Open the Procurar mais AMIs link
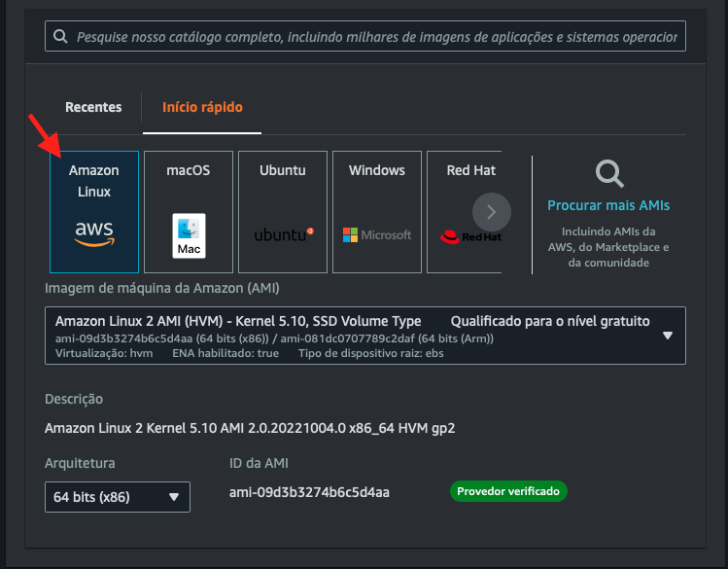Screen dimensions: 728x569 point(608,205)
